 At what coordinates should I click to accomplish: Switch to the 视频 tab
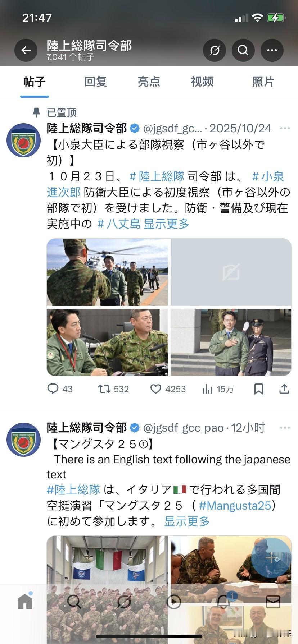coord(202,82)
